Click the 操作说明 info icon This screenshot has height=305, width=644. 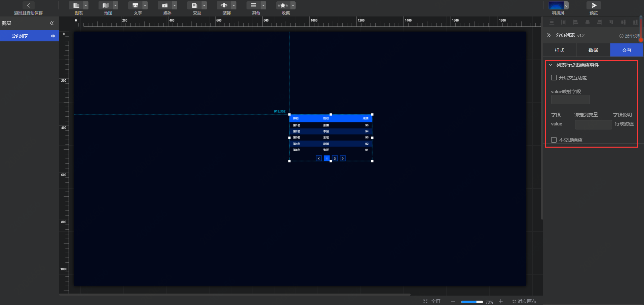click(621, 36)
